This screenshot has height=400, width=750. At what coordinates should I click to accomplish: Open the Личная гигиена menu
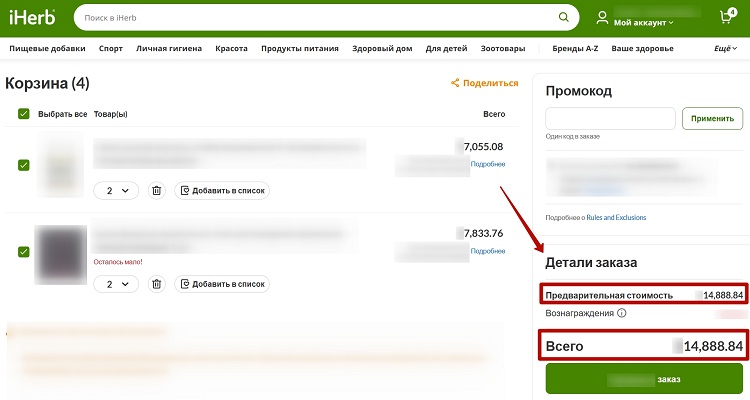[x=169, y=48]
